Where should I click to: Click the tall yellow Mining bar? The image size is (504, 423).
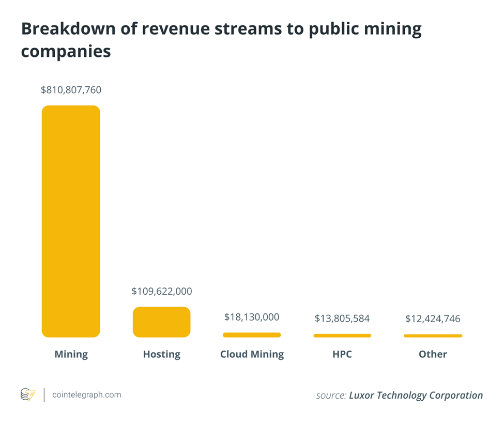(x=71, y=221)
